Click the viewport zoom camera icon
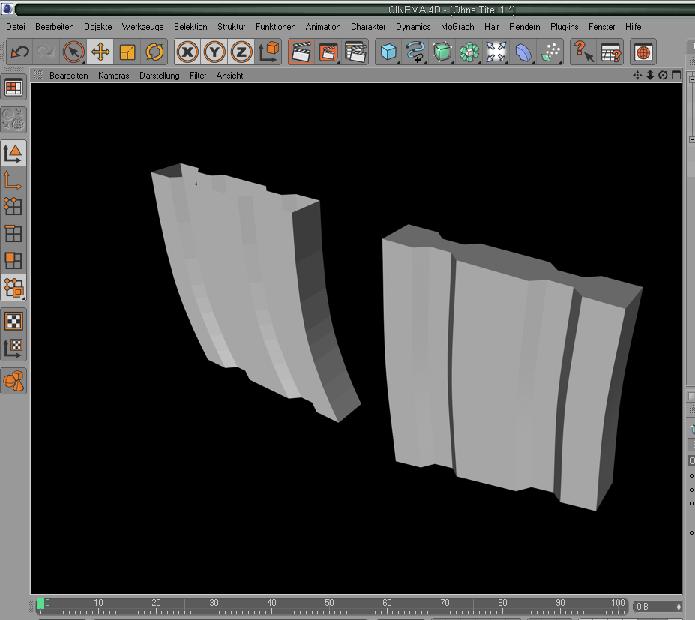This screenshot has width=695, height=620. click(x=650, y=75)
